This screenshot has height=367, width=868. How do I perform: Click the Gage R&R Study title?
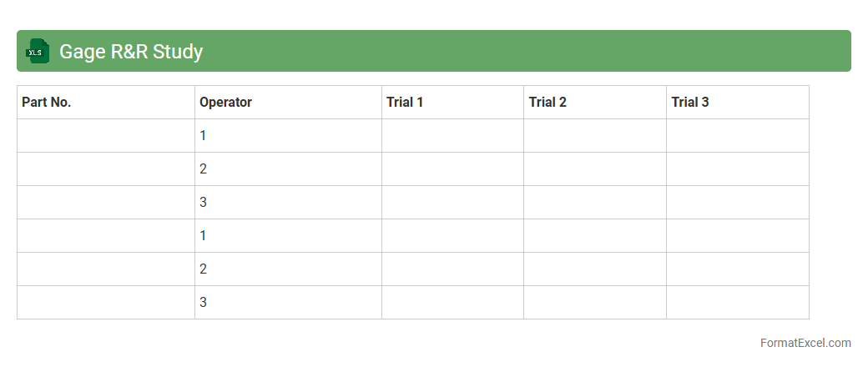[131, 52]
